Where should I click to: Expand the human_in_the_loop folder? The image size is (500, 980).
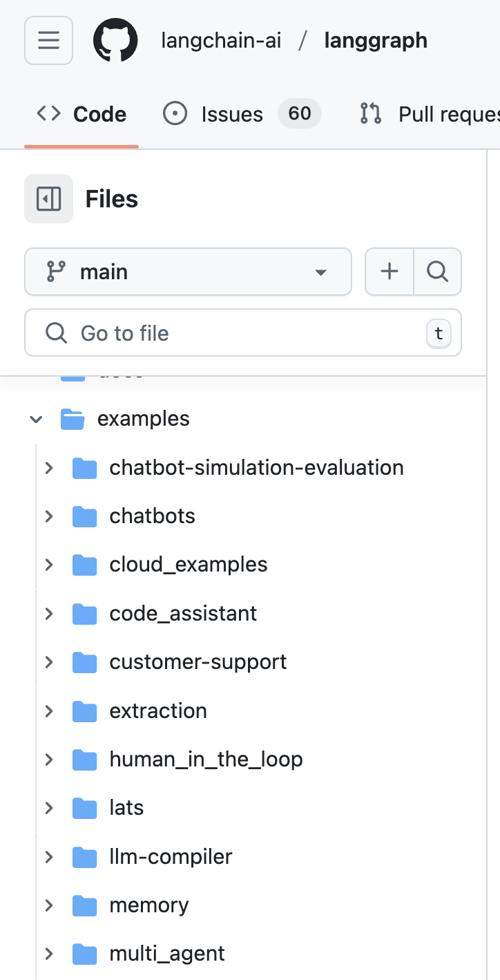(x=48, y=760)
